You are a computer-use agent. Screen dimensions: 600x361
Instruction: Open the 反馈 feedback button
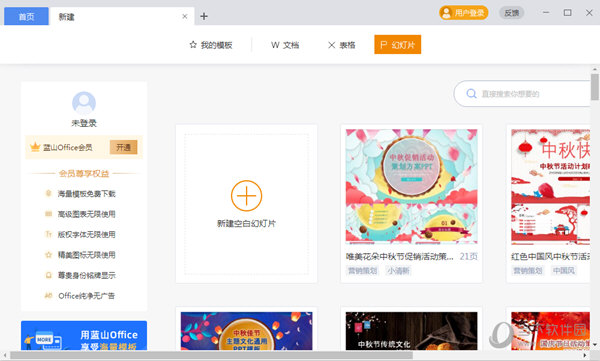512,13
